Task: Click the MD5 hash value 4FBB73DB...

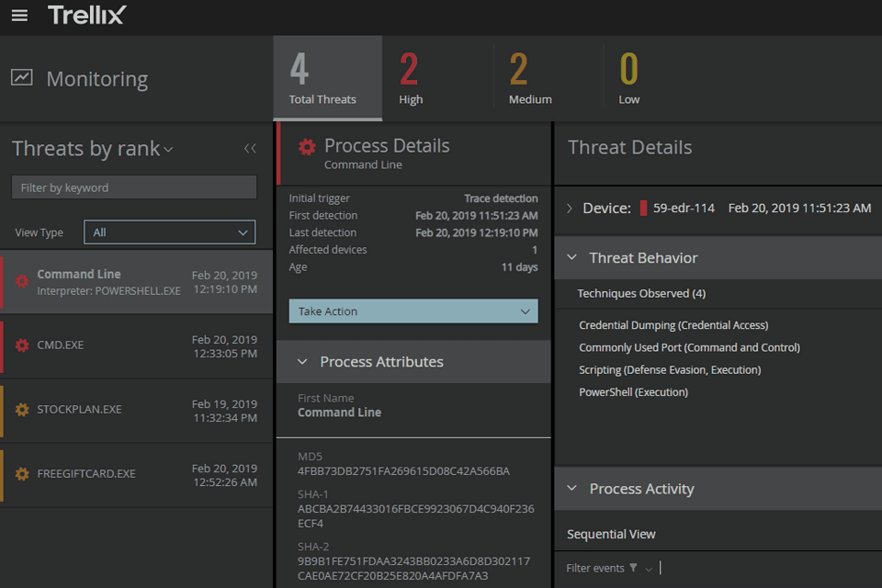Action: coord(403,471)
